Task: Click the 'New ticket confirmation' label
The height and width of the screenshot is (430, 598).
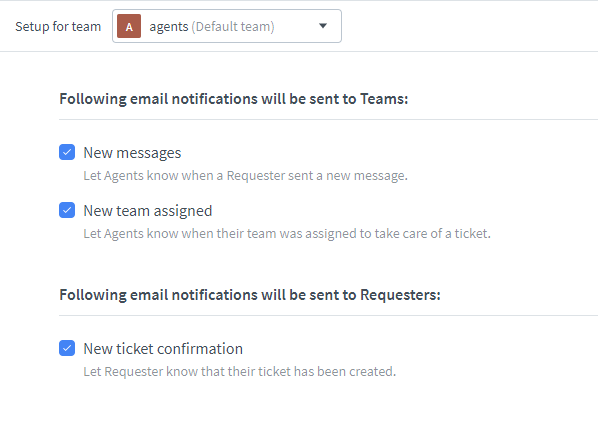Action: pos(163,349)
